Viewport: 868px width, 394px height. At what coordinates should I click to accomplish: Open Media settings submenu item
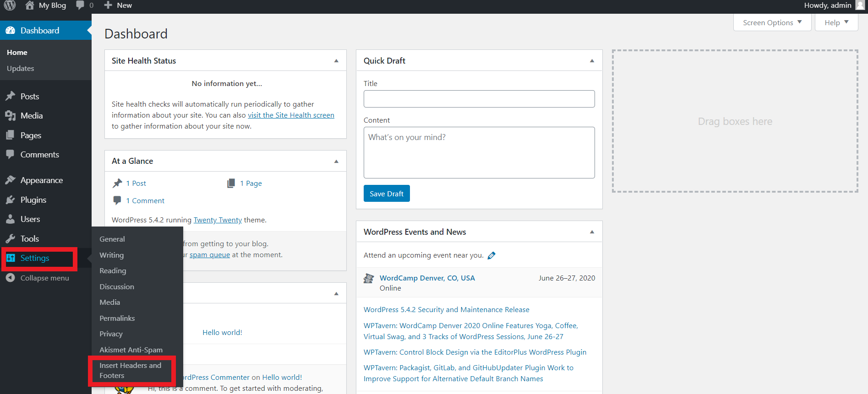coord(110,302)
